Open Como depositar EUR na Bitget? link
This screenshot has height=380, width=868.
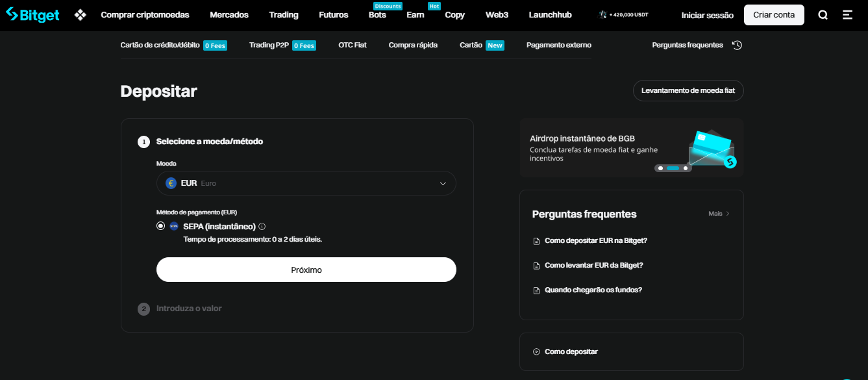(x=595, y=240)
